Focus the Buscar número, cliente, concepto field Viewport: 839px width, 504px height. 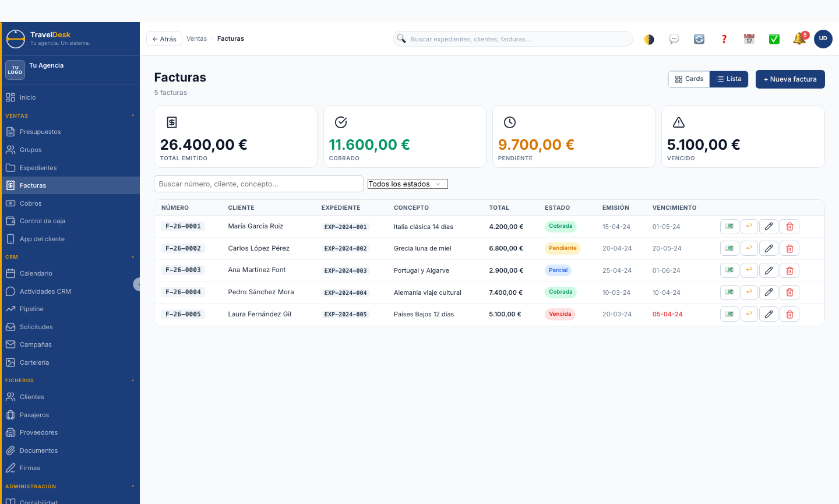(259, 184)
